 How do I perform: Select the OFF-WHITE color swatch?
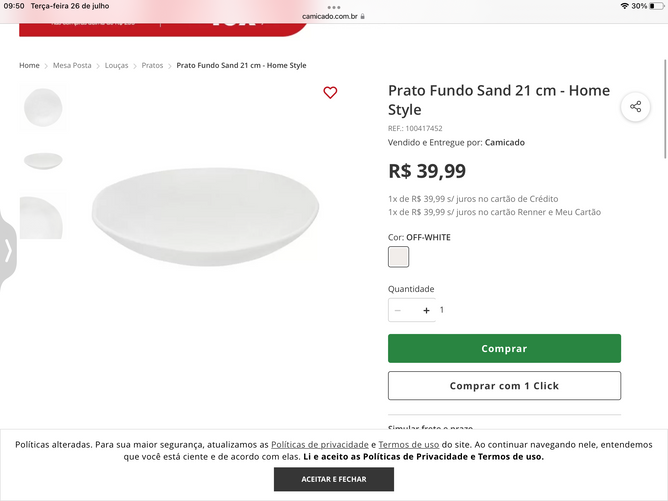(x=398, y=257)
